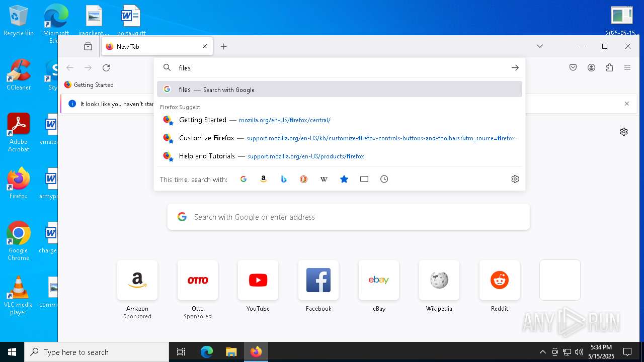Dismiss the notification info bar

[627, 104]
